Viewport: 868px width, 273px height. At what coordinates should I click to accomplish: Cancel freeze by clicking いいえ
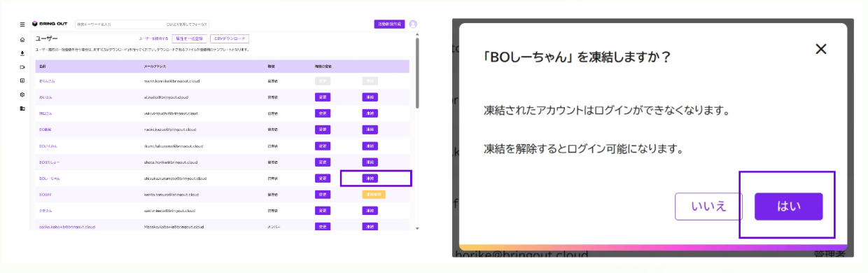click(x=708, y=206)
